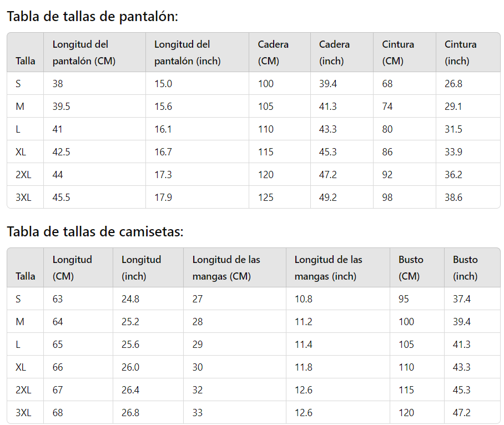Click pants length value 39.5
The height and width of the screenshot is (425, 504).
point(61,107)
